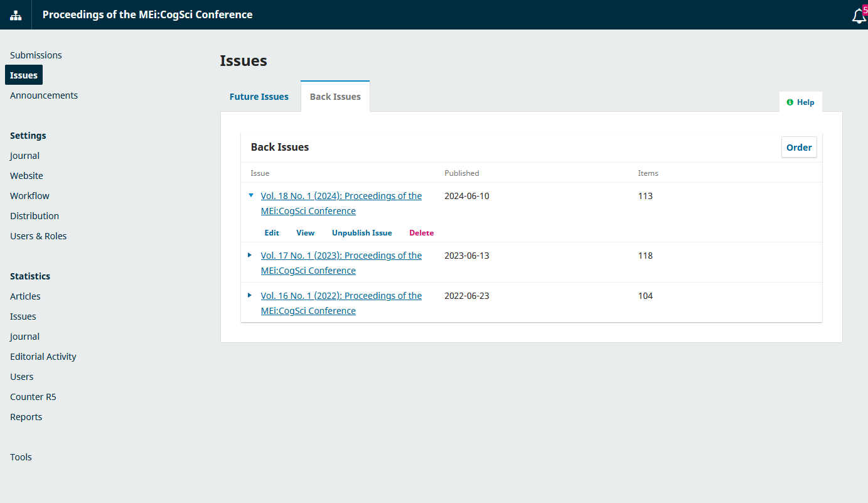Open the site hierarchy icon in header
The image size is (868, 503).
16,15
